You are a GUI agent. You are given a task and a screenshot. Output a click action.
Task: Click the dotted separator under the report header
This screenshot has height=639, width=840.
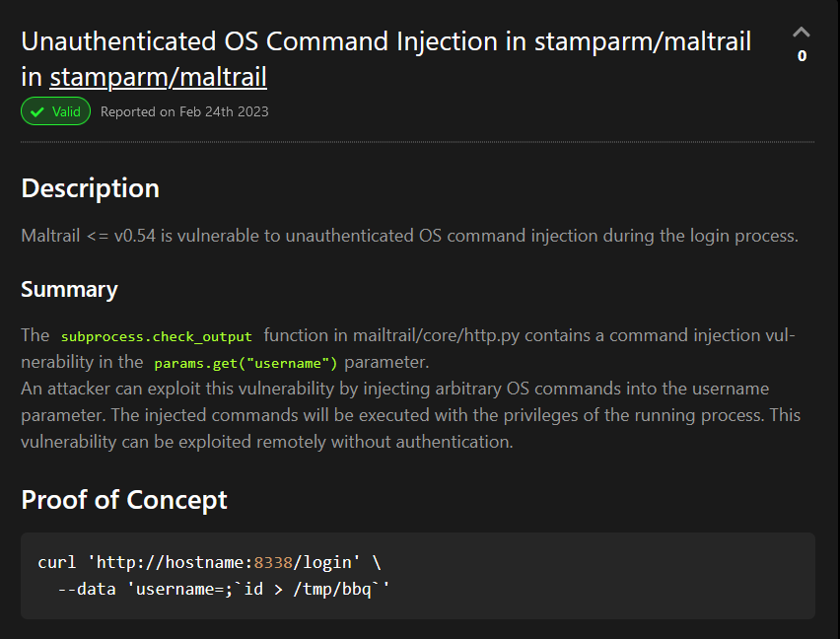pyautogui.click(x=417, y=142)
